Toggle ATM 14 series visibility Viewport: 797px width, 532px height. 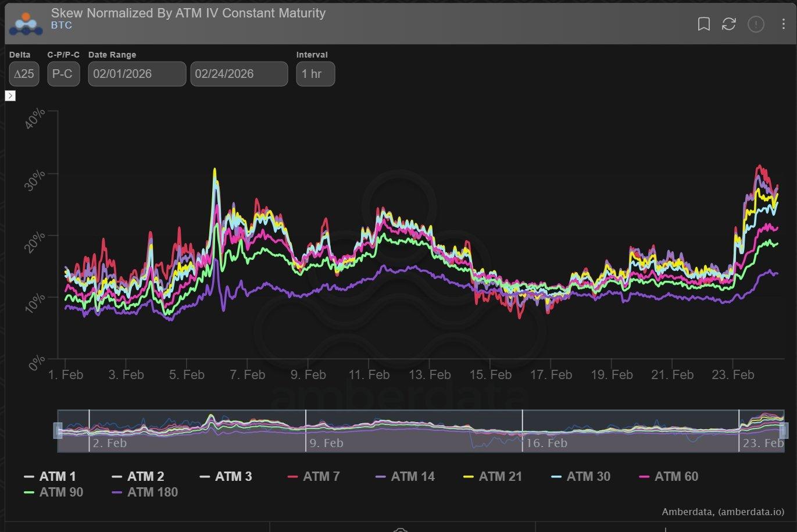coord(406,477)
